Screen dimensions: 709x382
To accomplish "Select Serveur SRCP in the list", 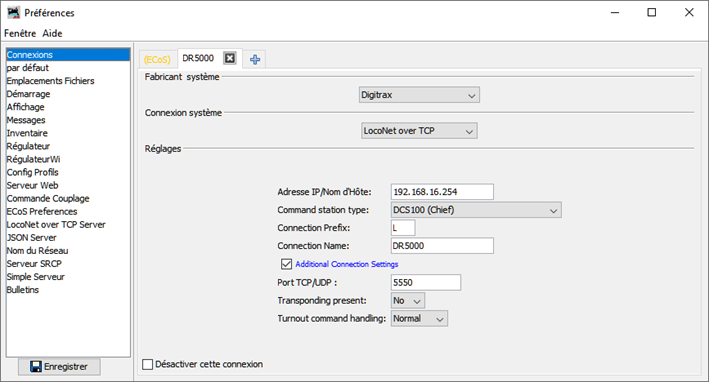I will [x=68, y=264].
